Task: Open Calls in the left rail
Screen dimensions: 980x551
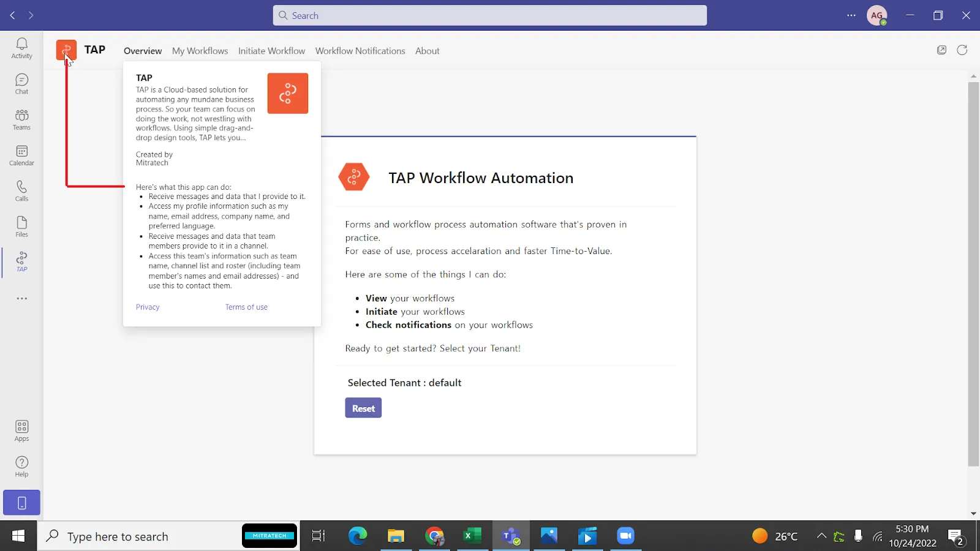Action: 21,191
